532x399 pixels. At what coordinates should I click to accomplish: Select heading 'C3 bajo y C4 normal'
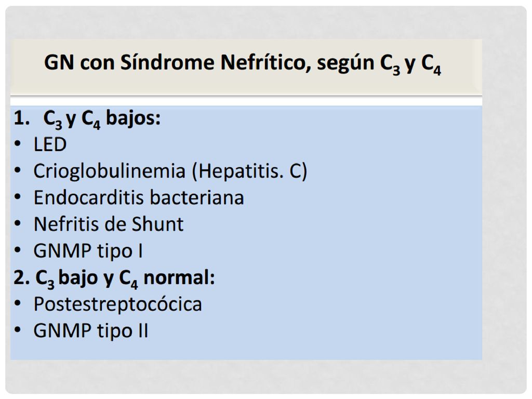pos(125,278)
